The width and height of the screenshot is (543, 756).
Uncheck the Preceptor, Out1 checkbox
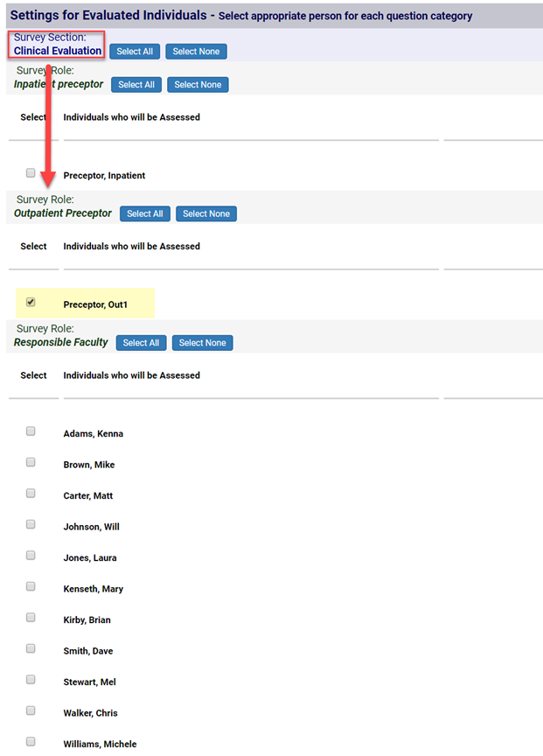[x=31, y=302]
